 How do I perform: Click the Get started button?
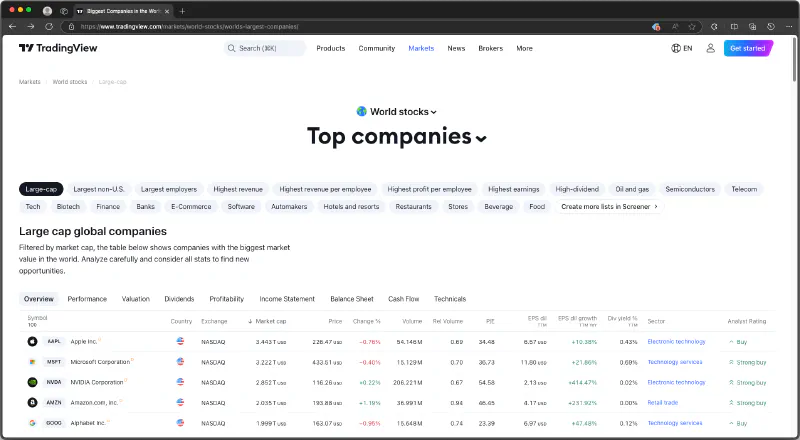pos(748,48)
